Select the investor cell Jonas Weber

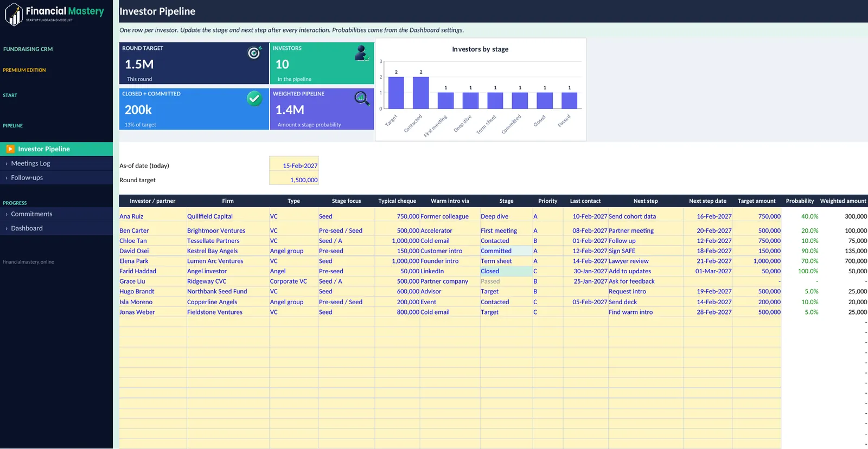(153, 312)
